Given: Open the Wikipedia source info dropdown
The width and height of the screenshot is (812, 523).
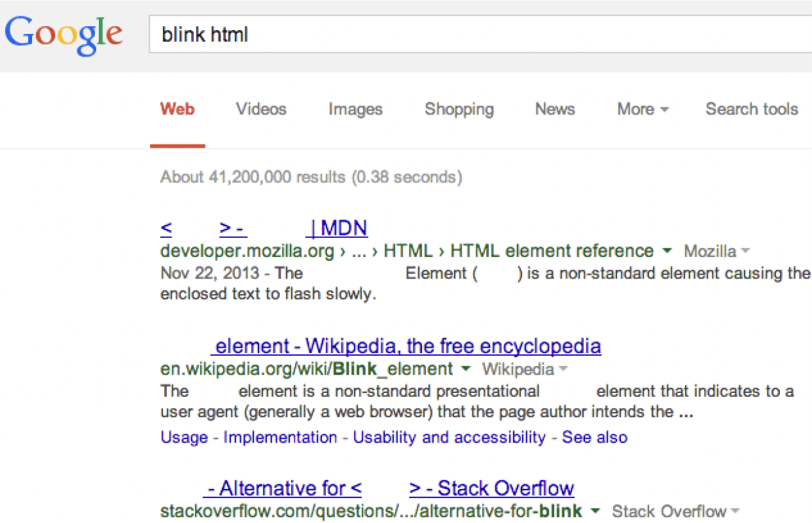Looking at the screenshot, I should tap(525, 369).
